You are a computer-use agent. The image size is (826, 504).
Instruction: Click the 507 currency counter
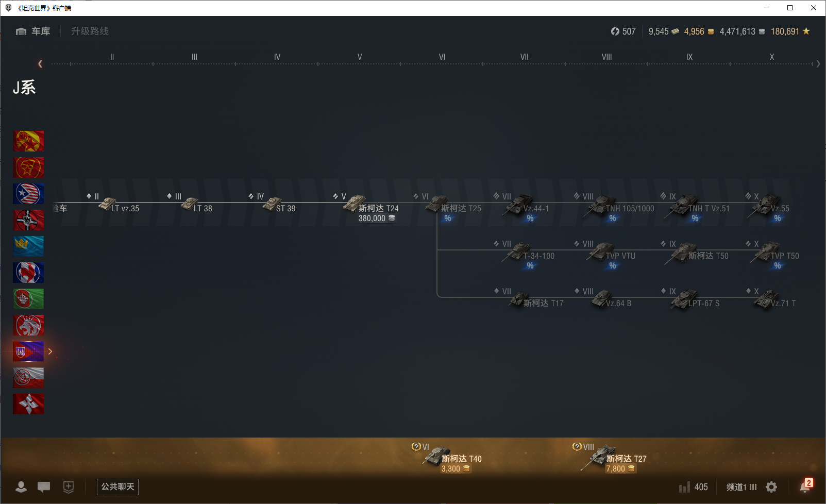pos(623,31)
